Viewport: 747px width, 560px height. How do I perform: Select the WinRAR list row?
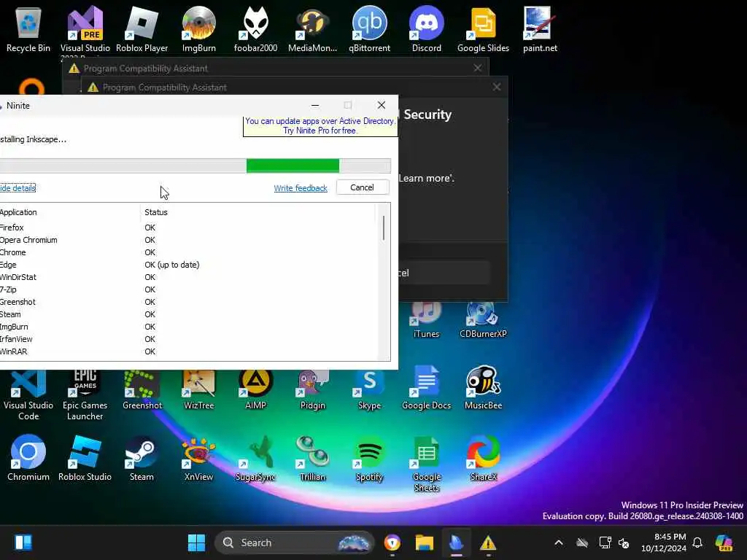click(187, 351)
